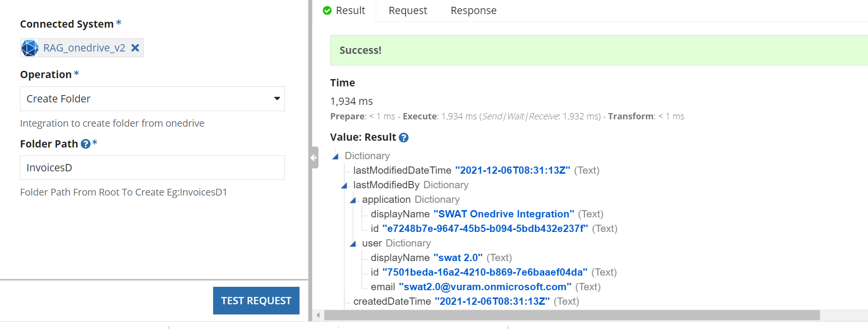Image resolution: width=868 pixels, height=329 pixels.
Task: Collapse the user Dictionary node
Action: 353,244
